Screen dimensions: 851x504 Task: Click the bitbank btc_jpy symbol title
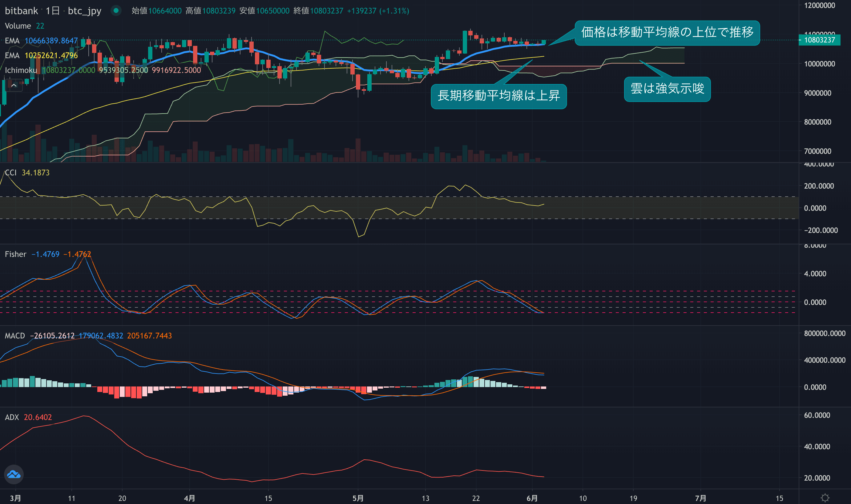tap(21, 11)
